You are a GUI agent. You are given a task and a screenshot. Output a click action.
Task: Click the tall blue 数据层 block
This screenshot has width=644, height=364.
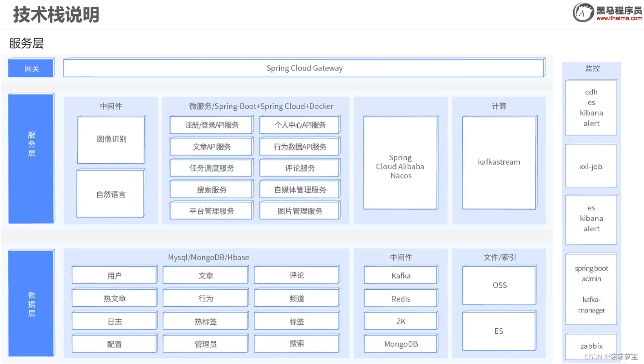point(31,303)
